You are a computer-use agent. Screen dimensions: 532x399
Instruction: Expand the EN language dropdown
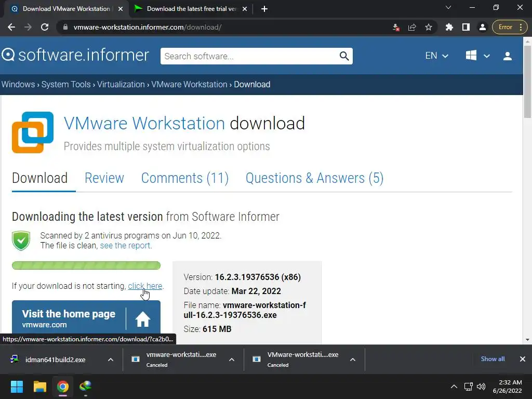436,56
